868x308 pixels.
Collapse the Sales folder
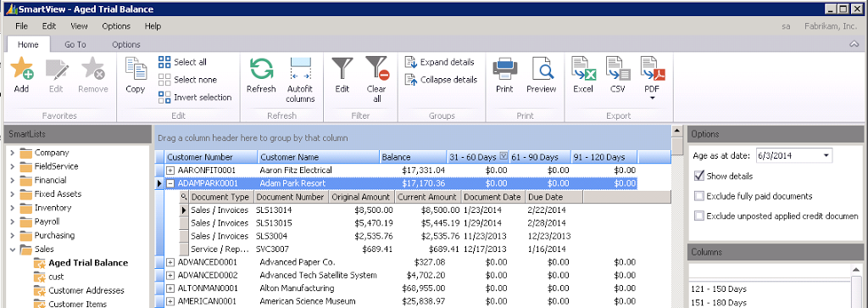[12, 249]
